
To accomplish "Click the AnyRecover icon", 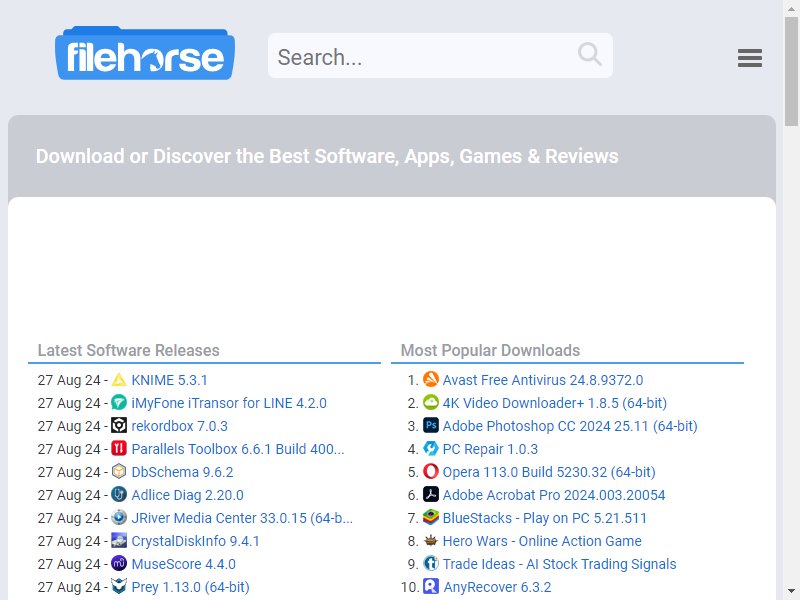I will pyautogui.click(x=431, y=586).
